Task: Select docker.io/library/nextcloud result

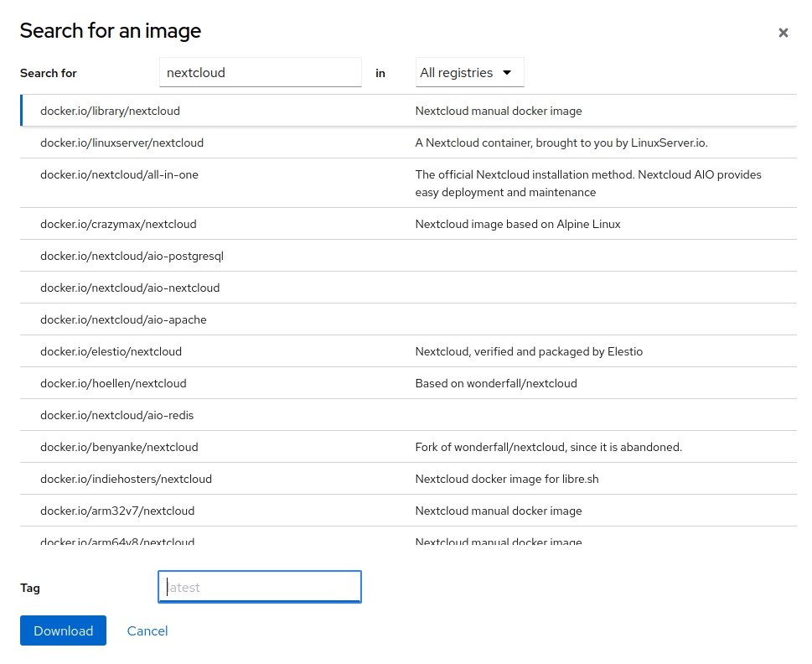Action: (x=110, y=111)
